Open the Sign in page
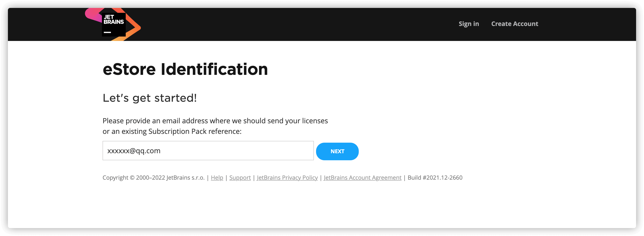This screenshot has height=236, width=644. (x=469, y=24)
